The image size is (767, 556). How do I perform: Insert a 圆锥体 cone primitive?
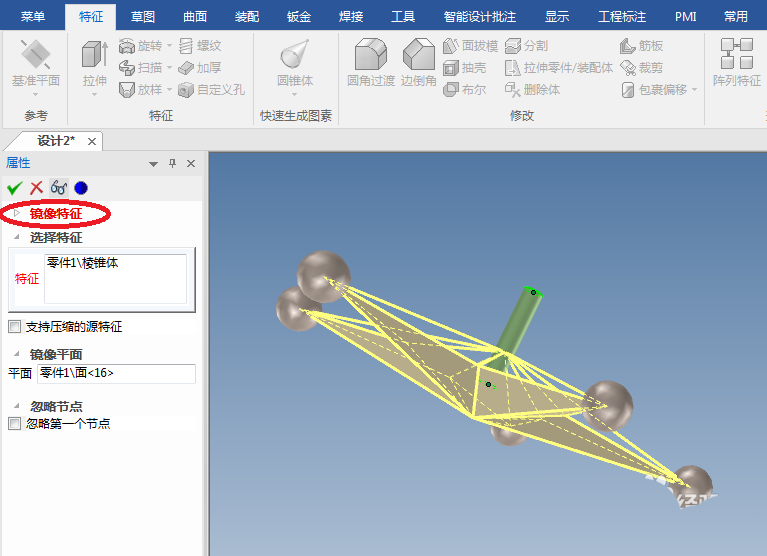[x=295, y=63]
